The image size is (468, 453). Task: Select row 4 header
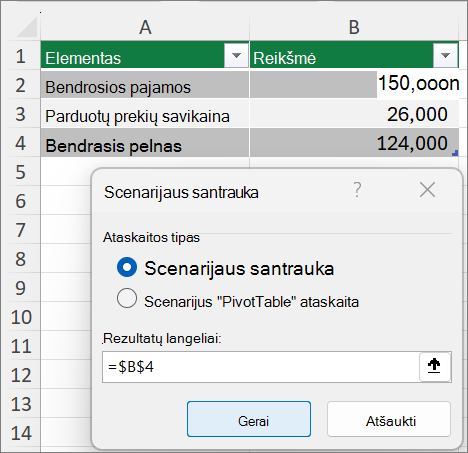(x=21, y=143)
